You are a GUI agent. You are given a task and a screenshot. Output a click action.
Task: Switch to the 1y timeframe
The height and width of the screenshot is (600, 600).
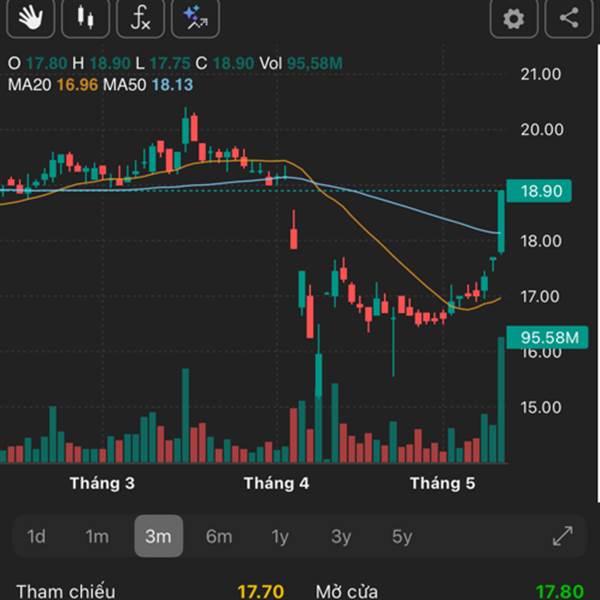tap(280, 536)
